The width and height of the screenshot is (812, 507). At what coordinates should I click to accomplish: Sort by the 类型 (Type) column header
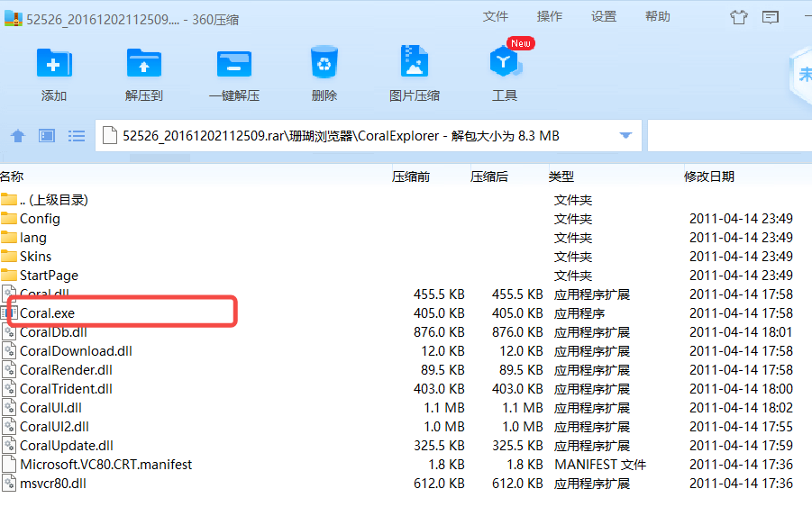[x=561, y=177]
